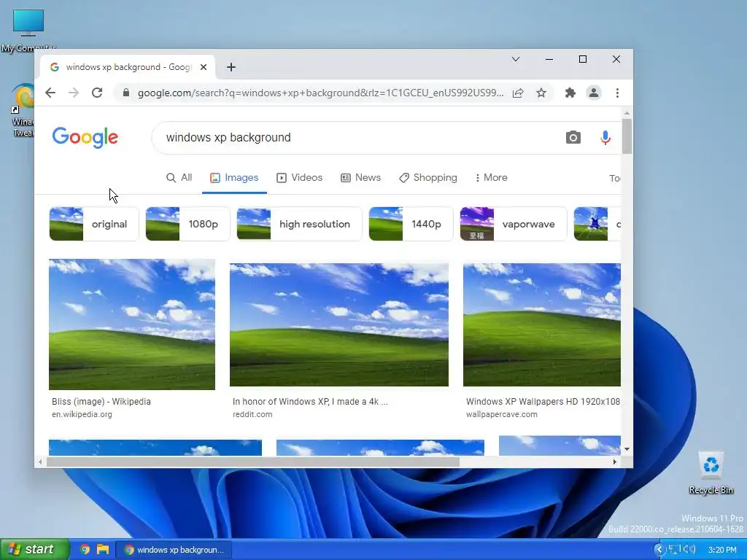The width and height of the screenshot is (747, 560).
Task: Click the forward navigation arrow
Action: 74,93
